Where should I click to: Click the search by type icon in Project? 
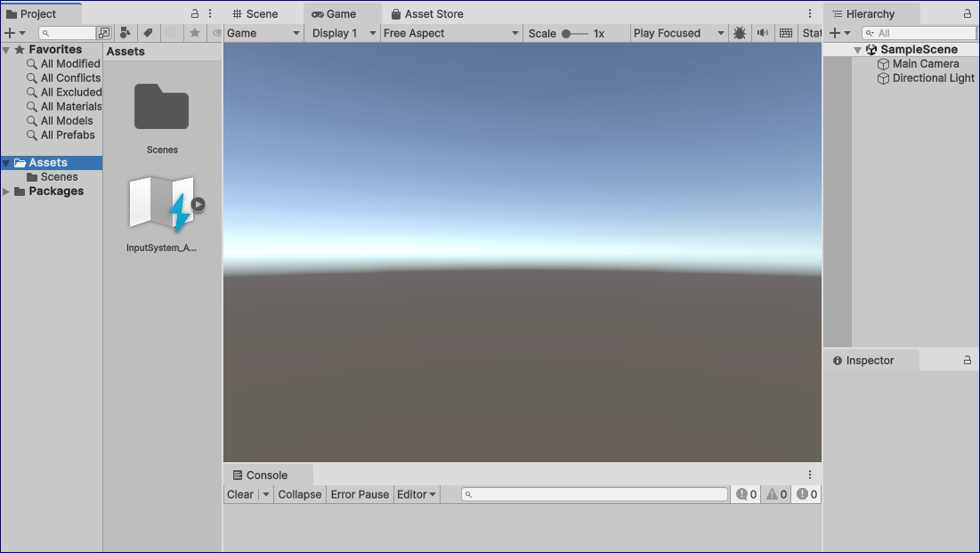[126, 33]
